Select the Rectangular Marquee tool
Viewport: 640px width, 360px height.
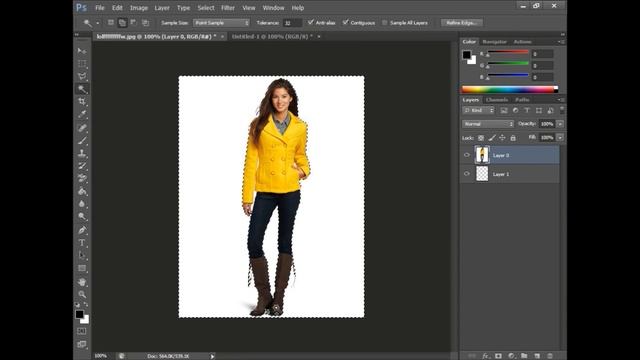(x=82, y=64)
